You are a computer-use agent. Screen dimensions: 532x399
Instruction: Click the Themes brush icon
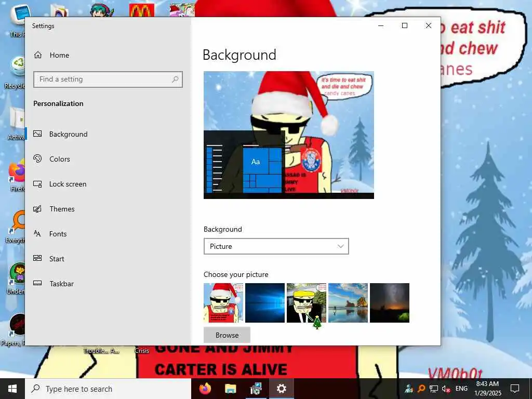pos(37,209)
